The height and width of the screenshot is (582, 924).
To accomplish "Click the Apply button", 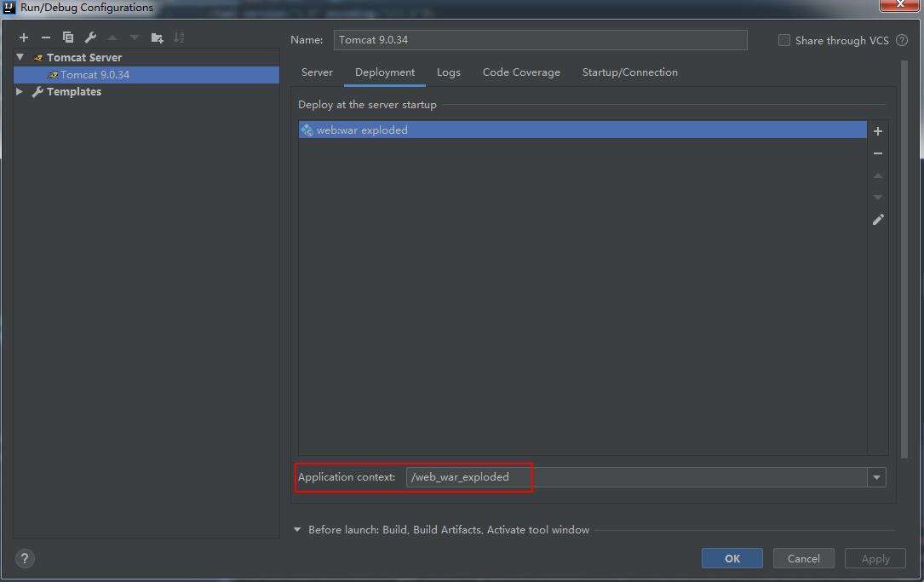I will pos(875,558).
